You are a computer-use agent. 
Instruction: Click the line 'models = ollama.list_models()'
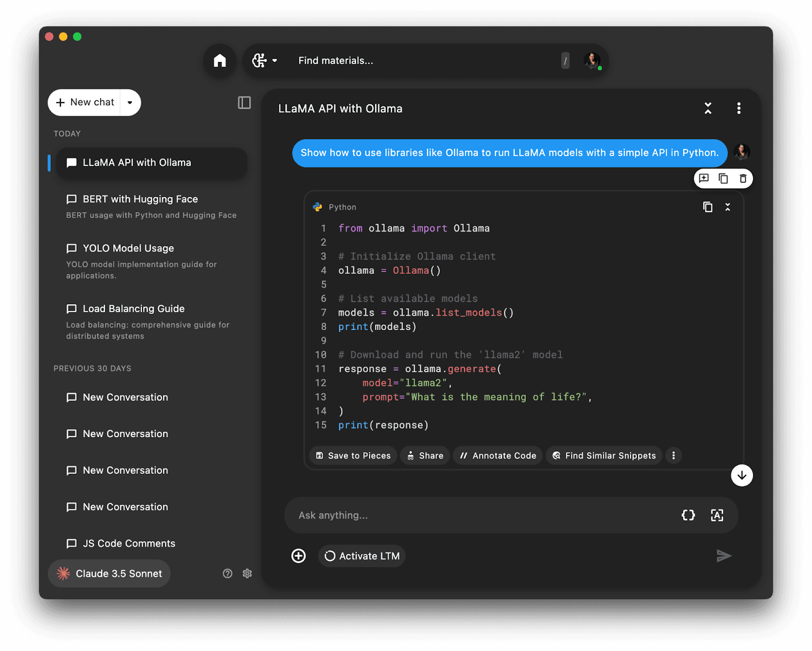click(426, 313)
